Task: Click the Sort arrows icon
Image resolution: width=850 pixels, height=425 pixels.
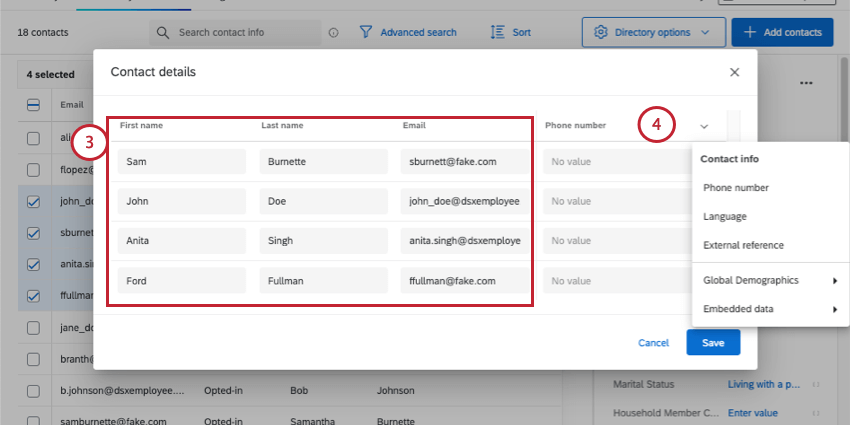Action: point(497,32)
